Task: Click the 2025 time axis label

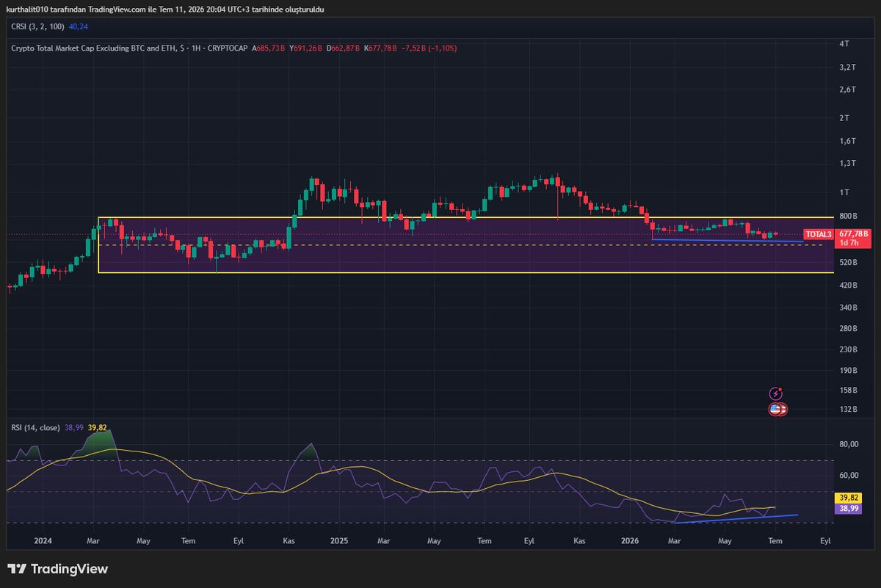Action: point(339,540)
